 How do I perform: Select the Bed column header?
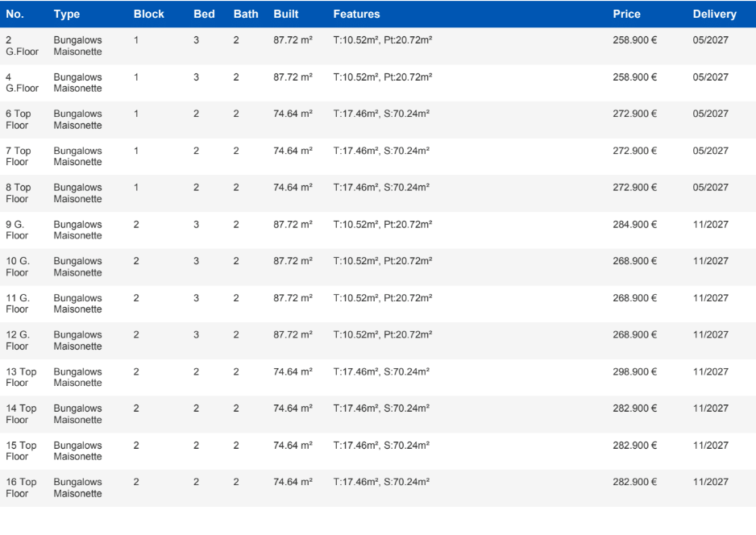203,15
